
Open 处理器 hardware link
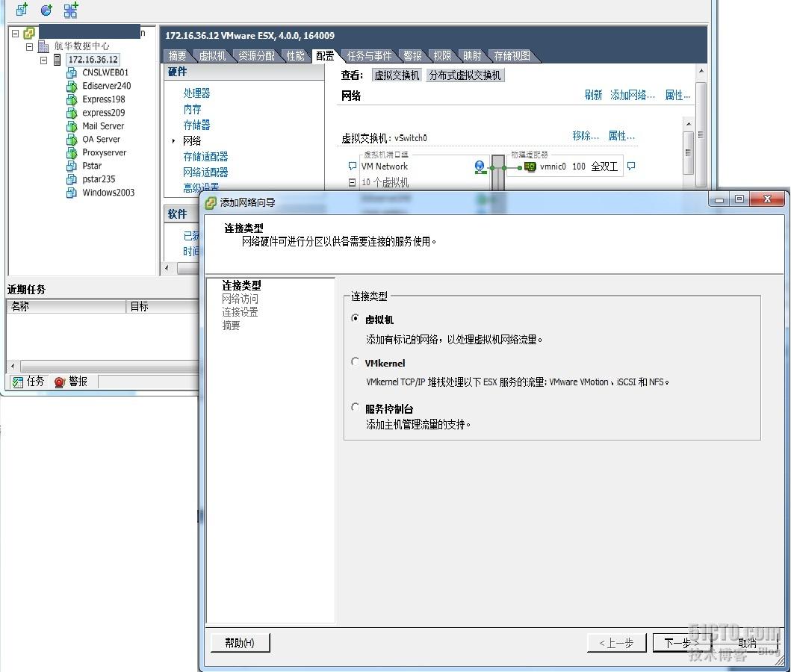click(196, 93)
